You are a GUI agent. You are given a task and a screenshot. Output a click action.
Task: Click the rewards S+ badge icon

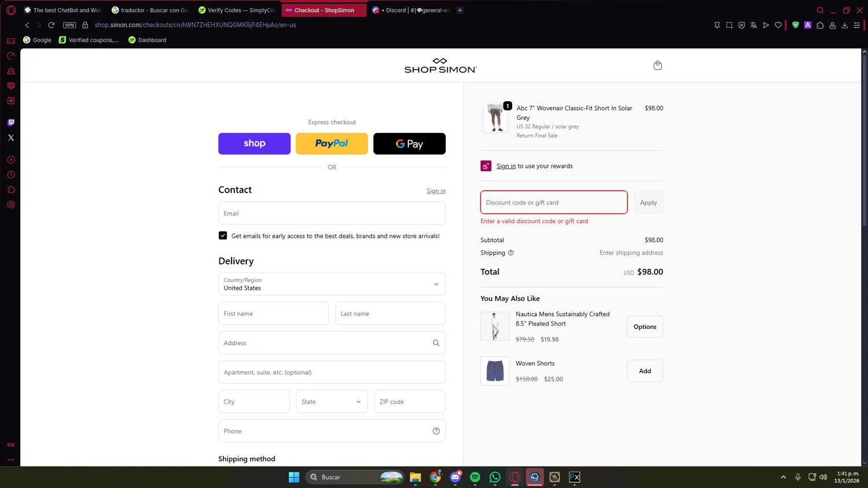coord(486,166)
